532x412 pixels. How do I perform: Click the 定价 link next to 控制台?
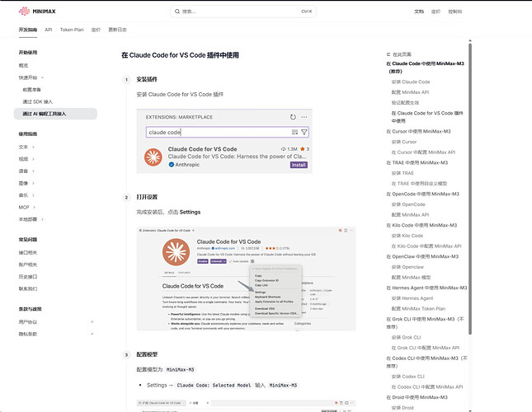point(436,12)
